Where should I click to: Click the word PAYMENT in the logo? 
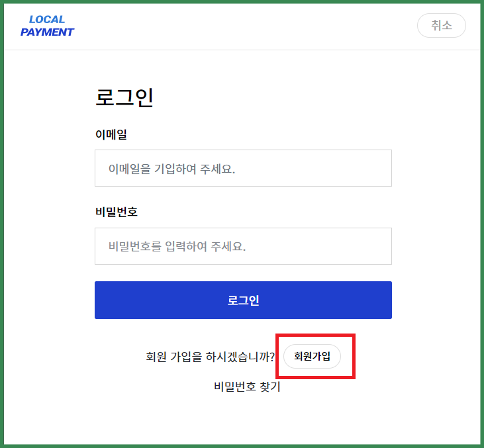(x=47, y=32)
